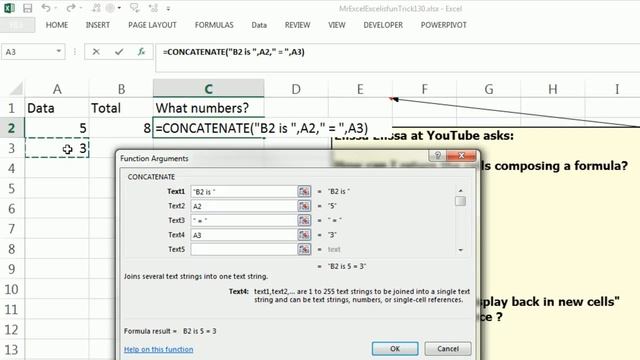Viewport: 640px width, 360px height.
Task: Switch to the HOME ribbon tab
Action: (x=57, y=25)
